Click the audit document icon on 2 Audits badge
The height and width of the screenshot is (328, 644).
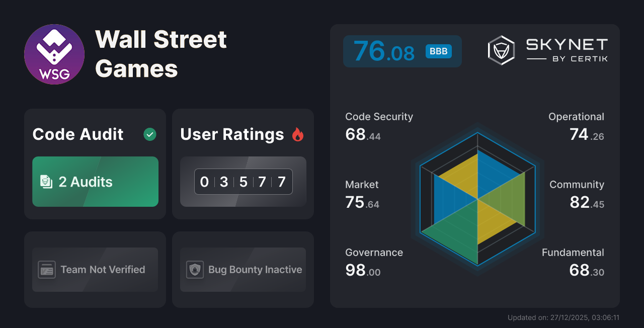[46, 182]
